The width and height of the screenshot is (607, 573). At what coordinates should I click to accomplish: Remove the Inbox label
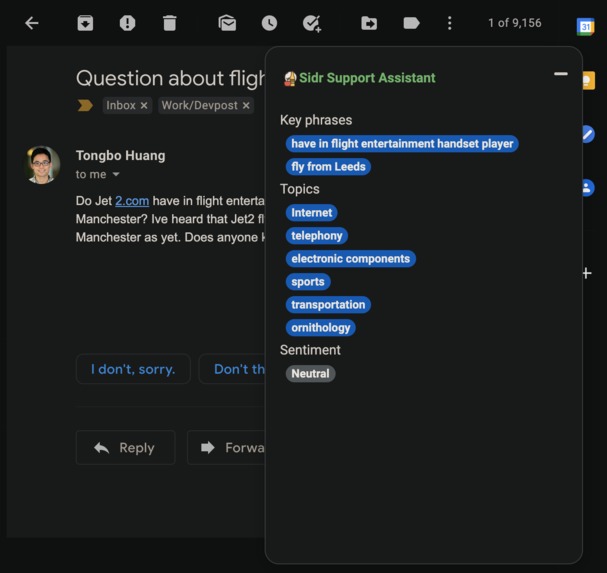(144, 105)
